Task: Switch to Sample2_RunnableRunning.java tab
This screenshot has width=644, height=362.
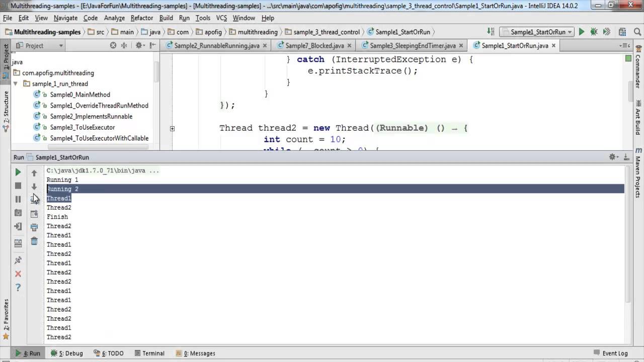Action: coord(217,45)
